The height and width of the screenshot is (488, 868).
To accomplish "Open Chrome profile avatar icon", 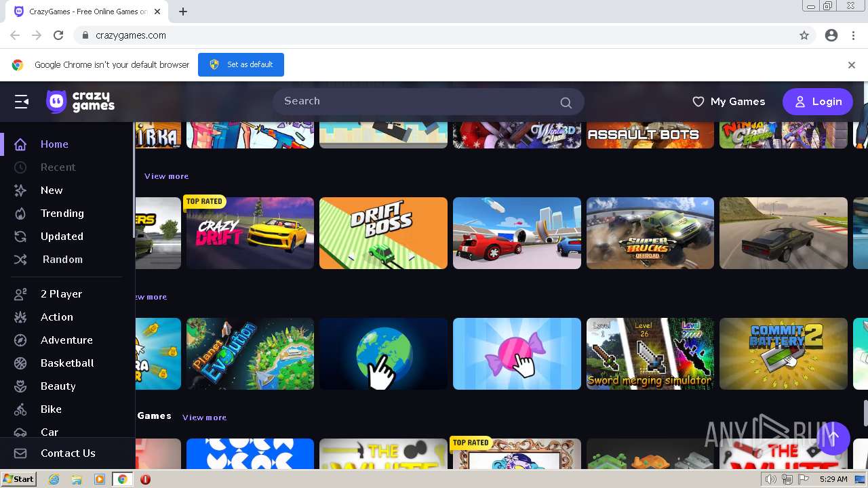I will [x=831, y=35].
